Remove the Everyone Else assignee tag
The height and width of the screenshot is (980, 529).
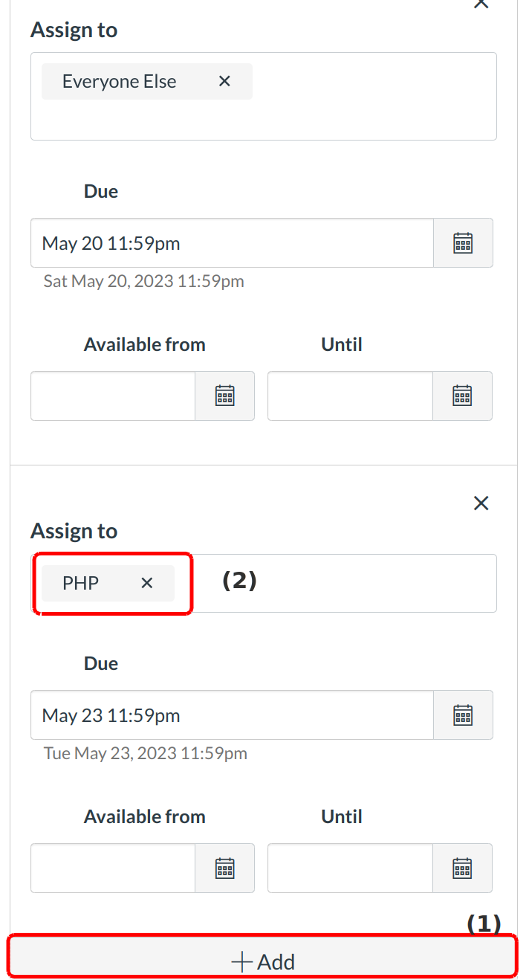224,81
